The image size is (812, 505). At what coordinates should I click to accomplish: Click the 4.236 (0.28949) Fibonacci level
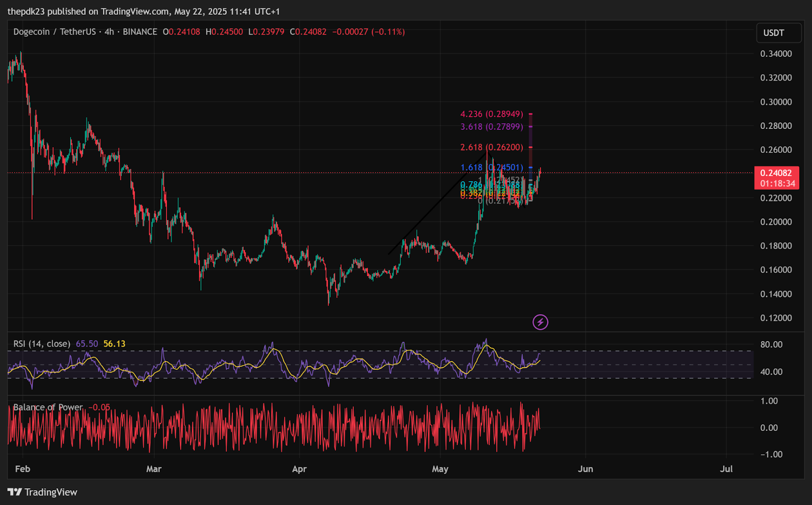point(491,114)
